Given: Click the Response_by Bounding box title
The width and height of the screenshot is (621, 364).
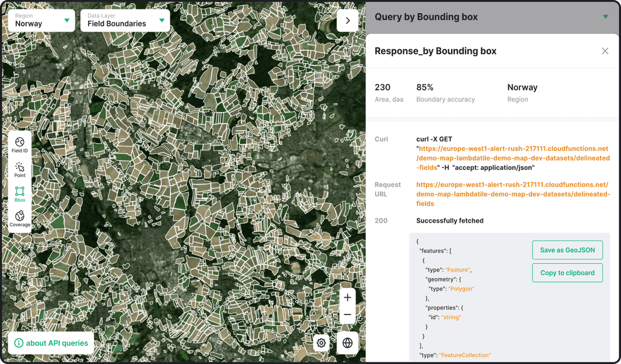Looking at the screenshot, I should pyautogui.click(x=435, y=51).
